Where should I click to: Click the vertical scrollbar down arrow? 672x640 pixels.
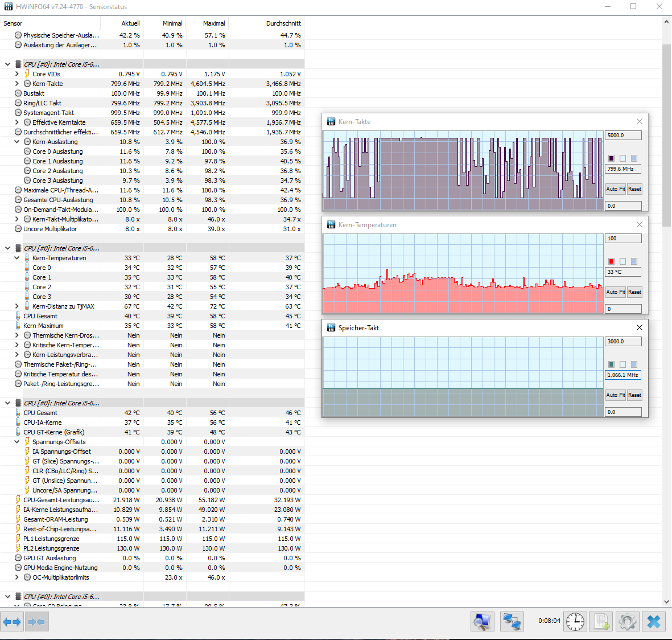click(666, 601)
